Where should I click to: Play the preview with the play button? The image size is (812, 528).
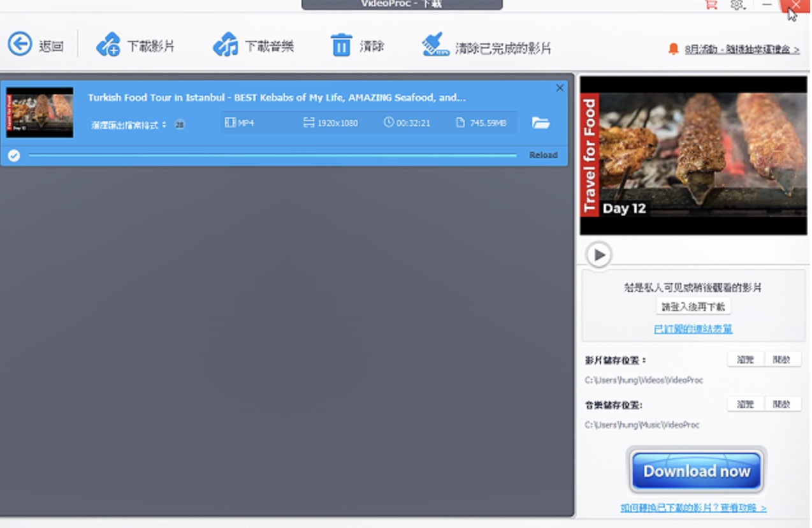598,255
